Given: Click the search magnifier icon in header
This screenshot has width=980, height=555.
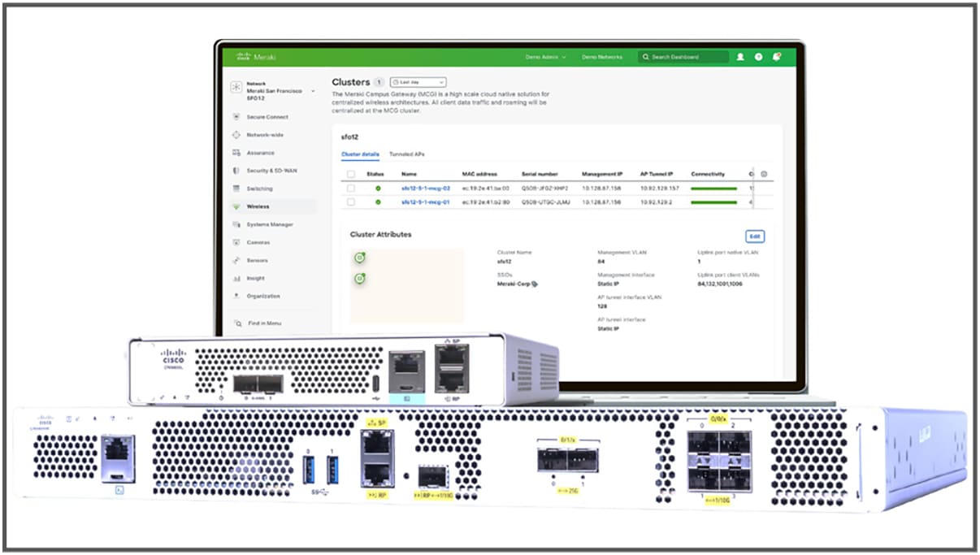Looking at the screenshot, I should coord(646,58).
